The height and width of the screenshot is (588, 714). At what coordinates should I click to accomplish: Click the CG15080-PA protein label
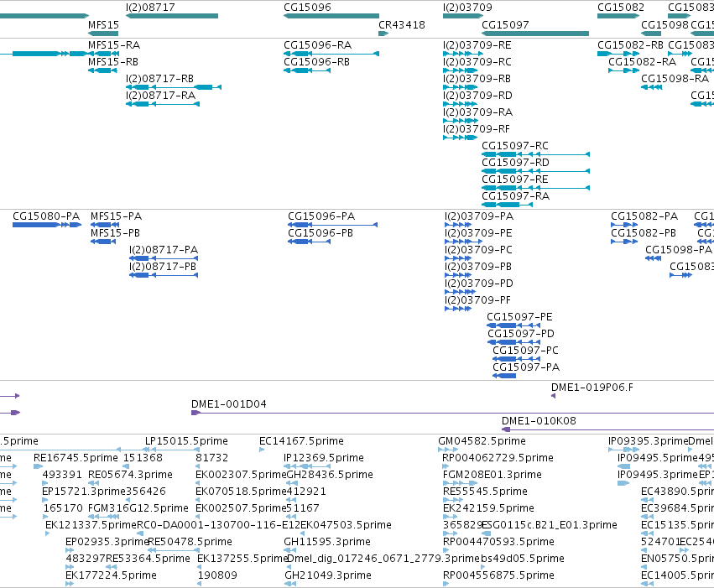coord(46,216)
